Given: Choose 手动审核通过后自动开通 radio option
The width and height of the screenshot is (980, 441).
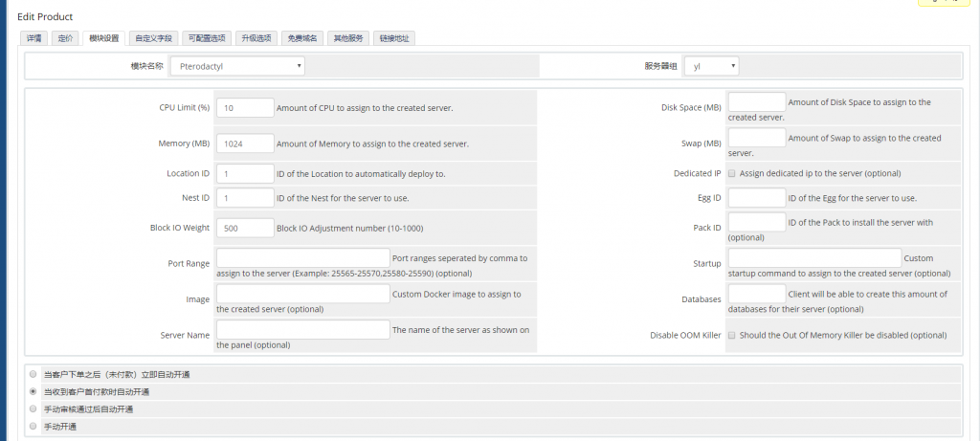Looking at the screenshot, I should [x=34, y=408].
